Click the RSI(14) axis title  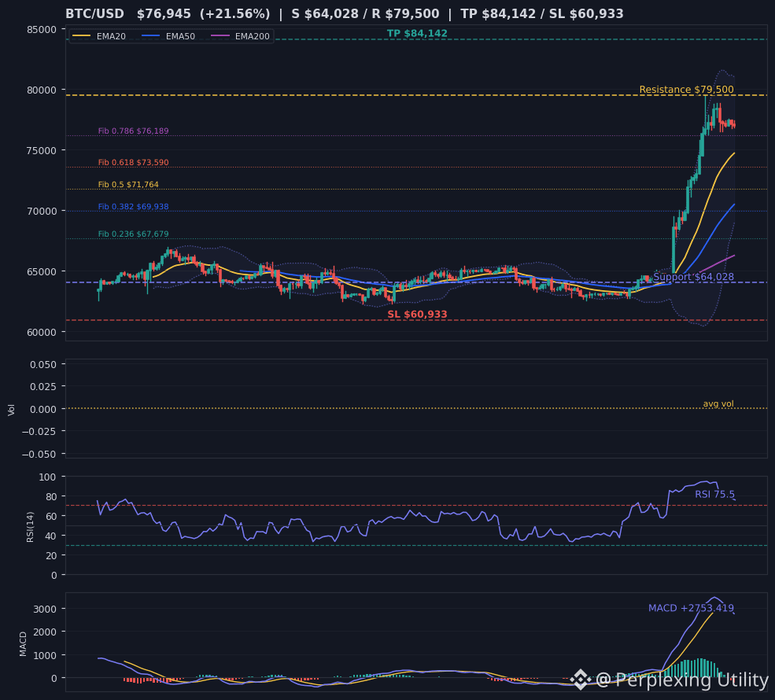(30, 527)
